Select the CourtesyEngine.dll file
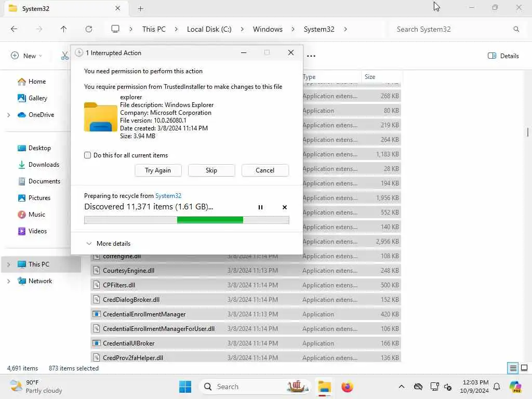532x399 pixels. [246, 271]
